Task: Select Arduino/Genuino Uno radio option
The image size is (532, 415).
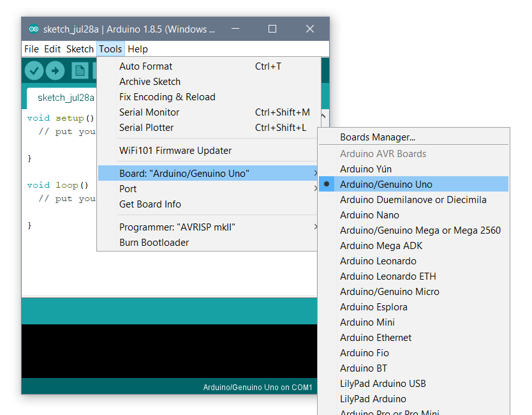Action: [x=386, y=185]
